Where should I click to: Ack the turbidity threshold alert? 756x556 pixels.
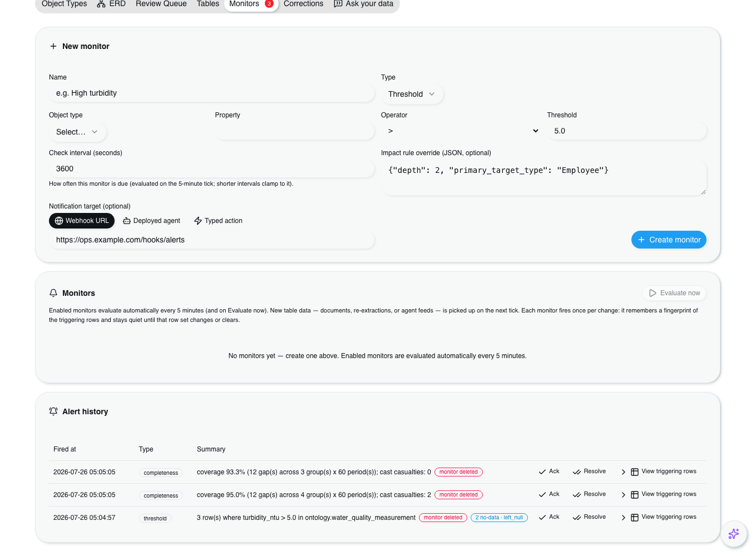point(549,517)
